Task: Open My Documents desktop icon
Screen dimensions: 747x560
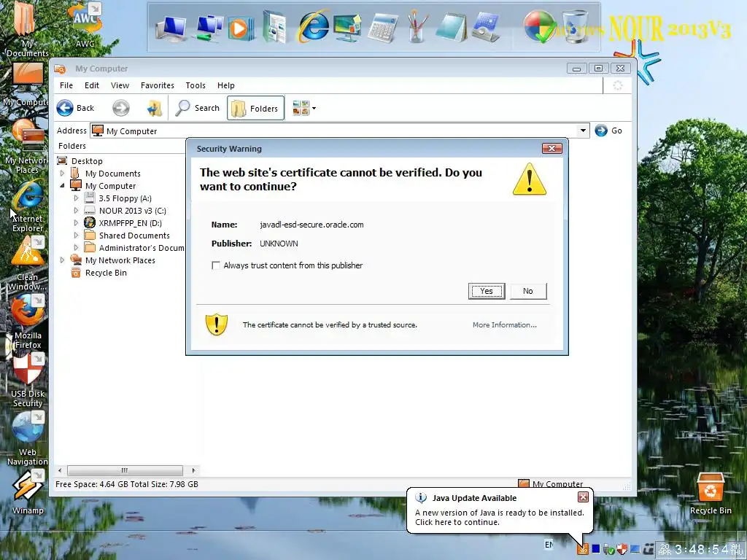Action: click(x=26, y=28)
